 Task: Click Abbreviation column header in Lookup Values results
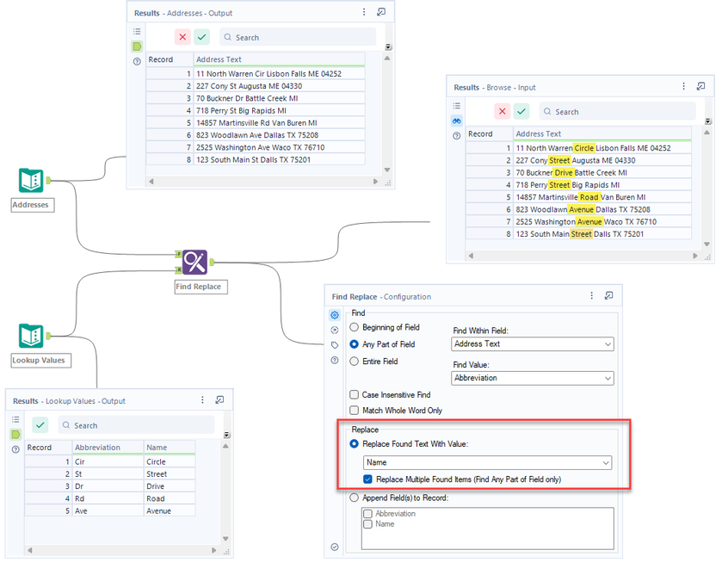point(108,448)
